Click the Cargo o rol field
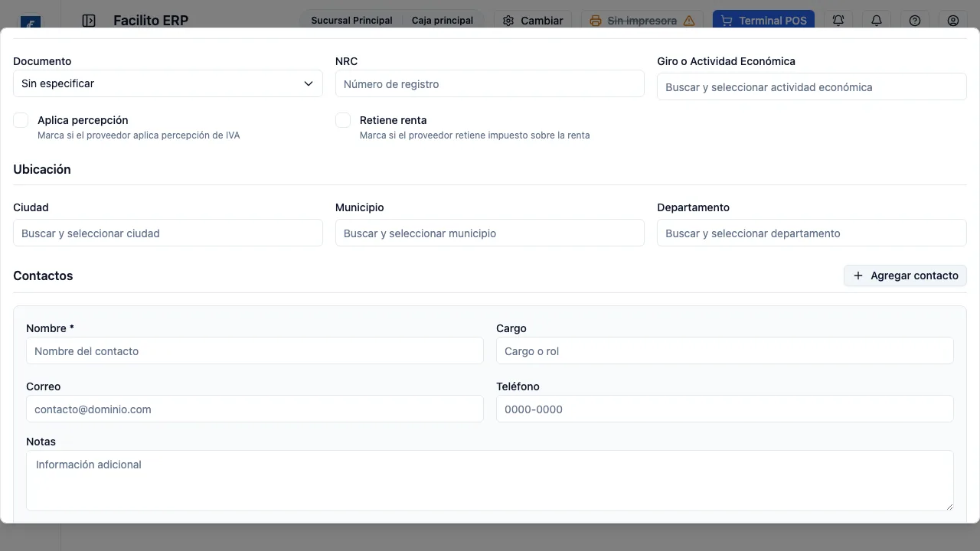 pos(725,351)
